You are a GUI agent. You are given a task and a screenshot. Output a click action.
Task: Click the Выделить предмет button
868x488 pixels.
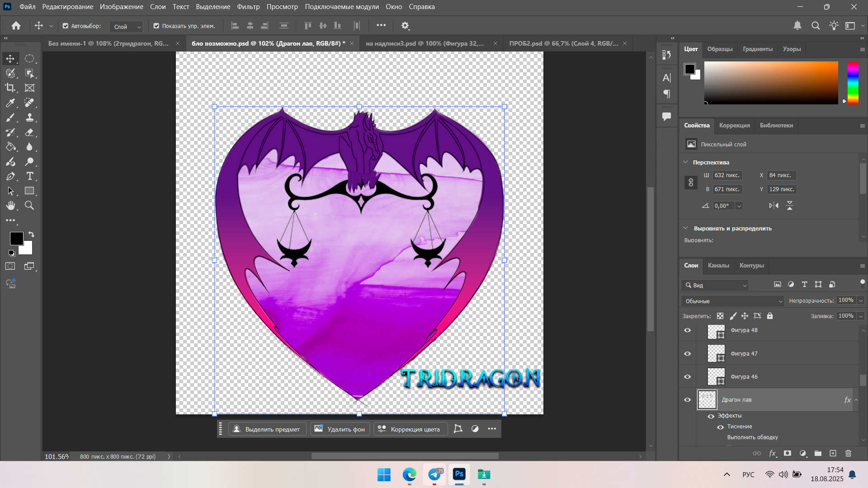pos(267,429)
